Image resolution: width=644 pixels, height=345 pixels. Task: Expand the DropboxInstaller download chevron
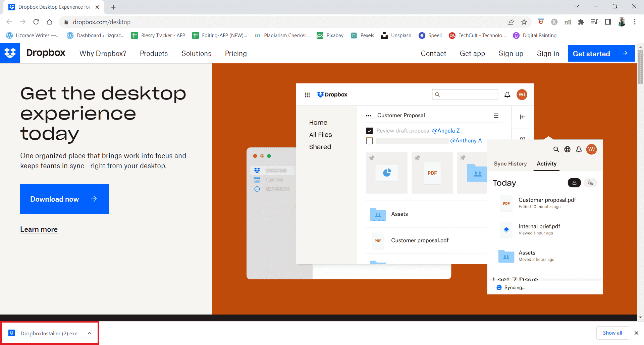tap(89, 333)
